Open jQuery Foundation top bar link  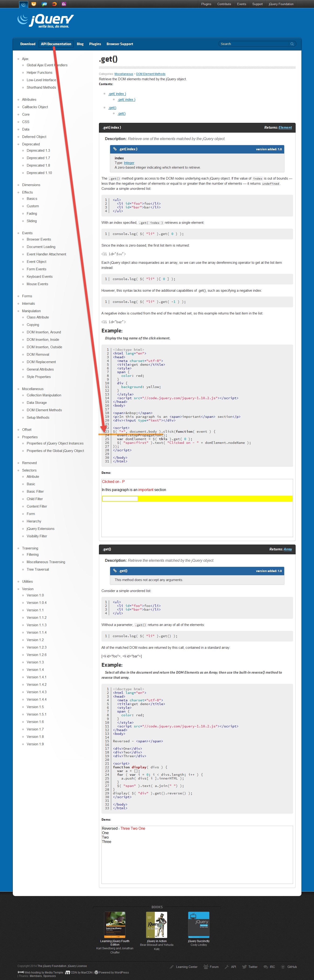(281, 4)
